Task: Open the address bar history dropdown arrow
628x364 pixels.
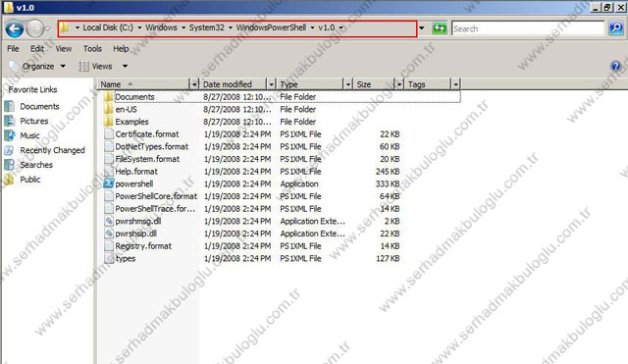Action: click(x=422, y=28)
